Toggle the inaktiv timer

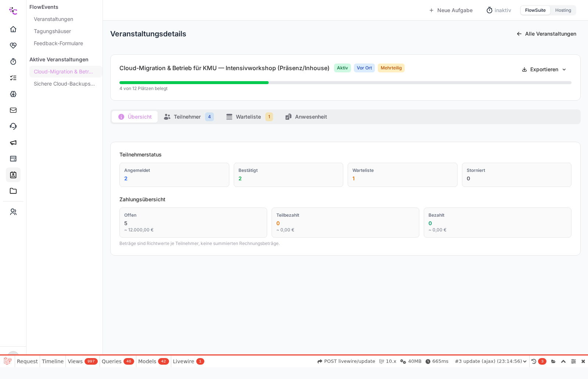click(x=499, y=10)
